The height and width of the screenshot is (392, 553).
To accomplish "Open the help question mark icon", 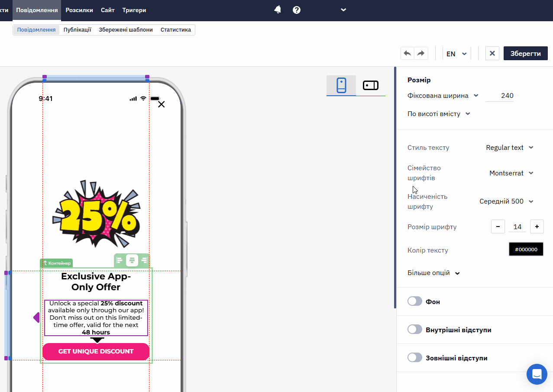I will tap(297, 10).
